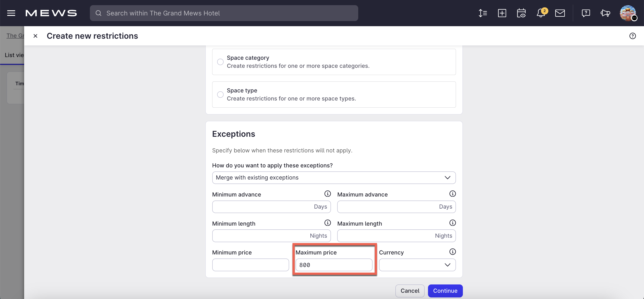644x299 pixels.
Task: Show info for Maximum length
Action: pyautogui.click(x=453, y=223)
